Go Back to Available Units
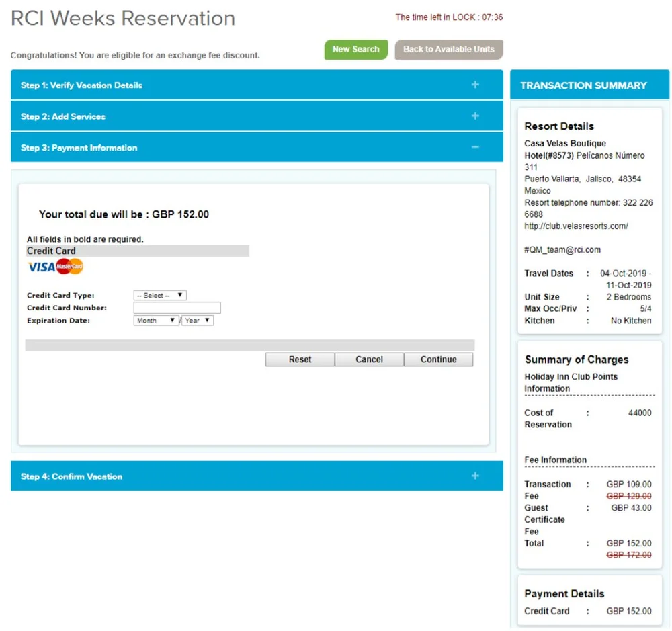The width and height of the screenshot is (672, 631). [x=449, y=50]
